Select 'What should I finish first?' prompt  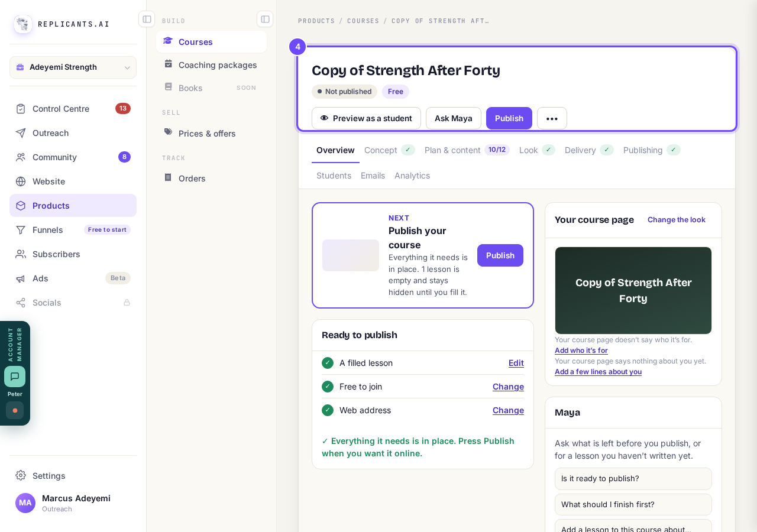coord(633,505)
